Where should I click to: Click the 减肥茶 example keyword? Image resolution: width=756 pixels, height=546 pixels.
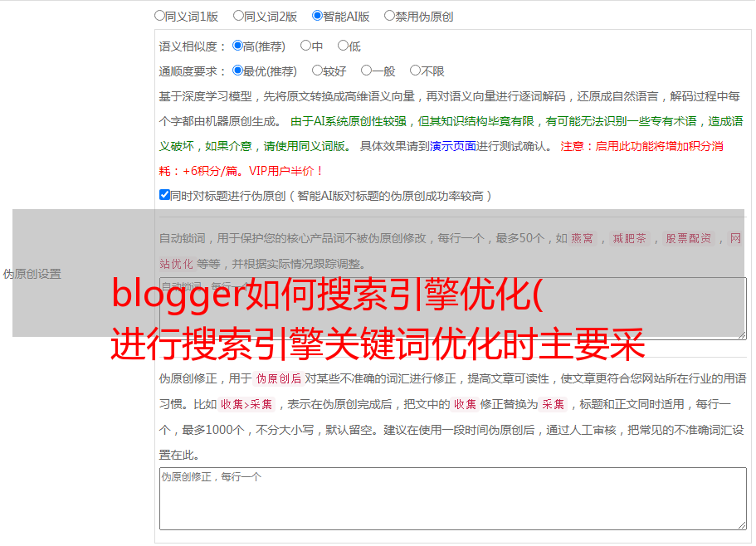coord(629,238)
